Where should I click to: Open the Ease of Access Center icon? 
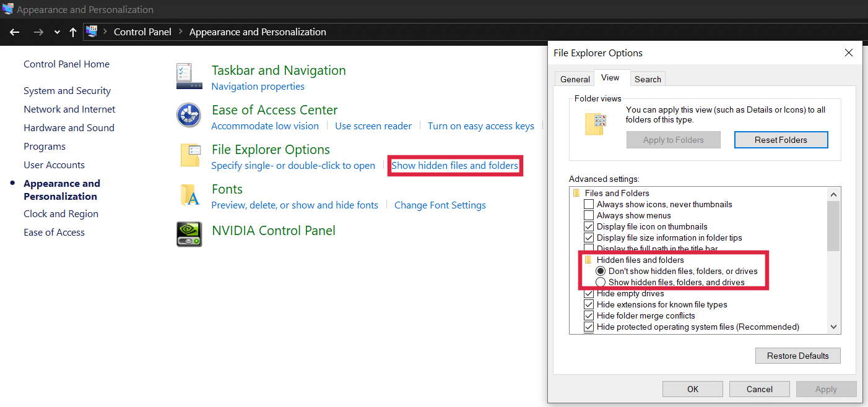click(189, 115)
